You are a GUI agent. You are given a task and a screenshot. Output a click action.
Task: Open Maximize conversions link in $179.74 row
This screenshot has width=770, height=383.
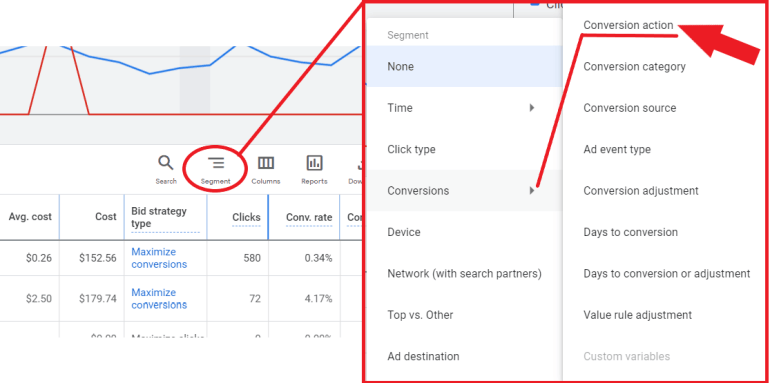[159, 299]
